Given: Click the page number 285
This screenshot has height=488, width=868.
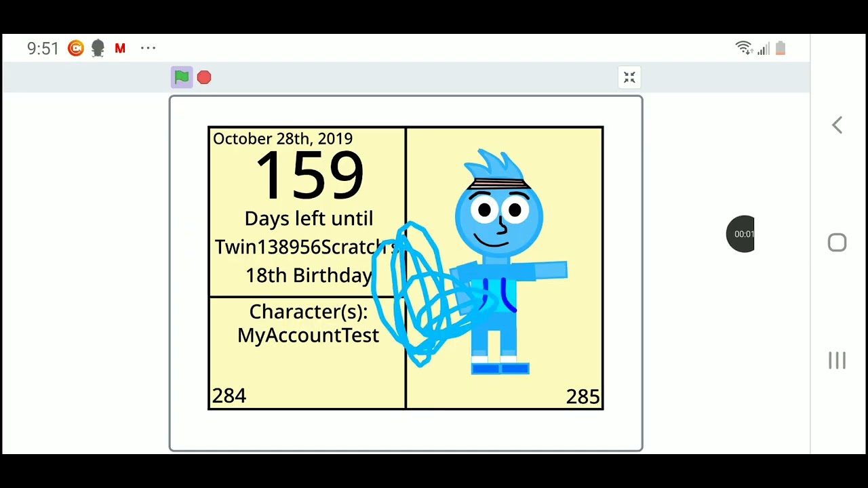Looking at the screenshot, I should pos(583,397).
